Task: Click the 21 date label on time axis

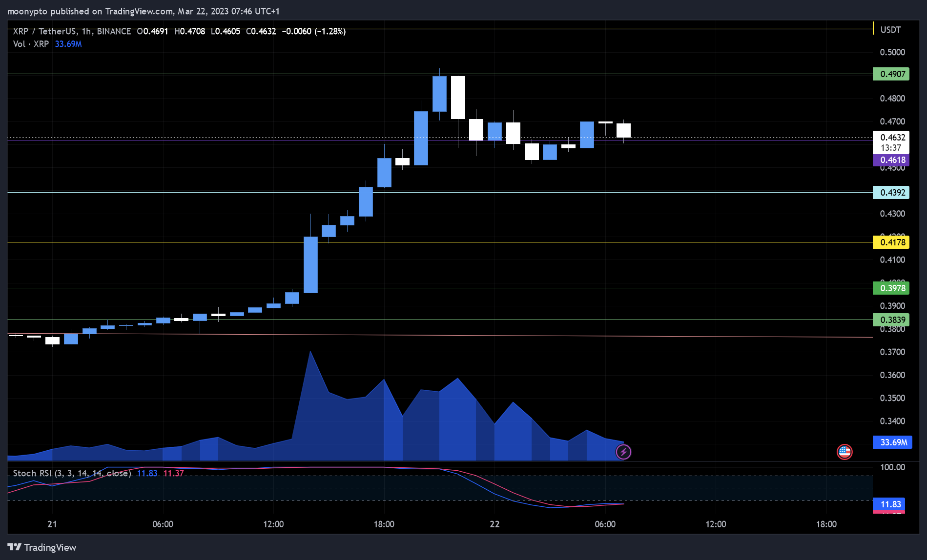Action: pyautogui.click(x=52, y=524)
